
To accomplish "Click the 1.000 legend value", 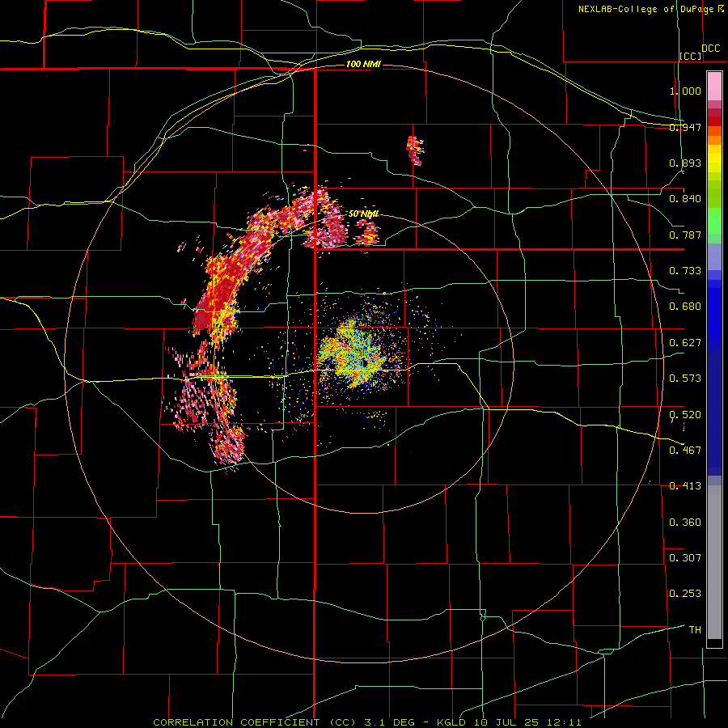I will tap(685, 91).
